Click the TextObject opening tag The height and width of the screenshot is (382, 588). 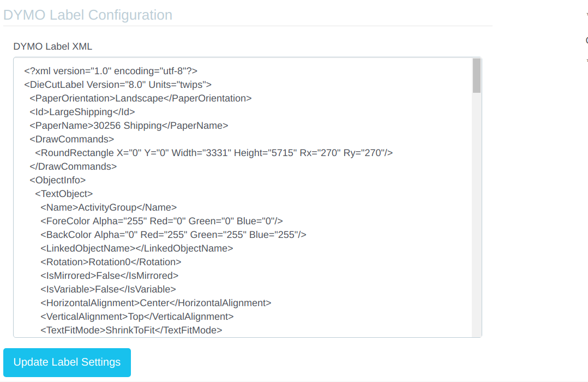(x=63, y=193)
